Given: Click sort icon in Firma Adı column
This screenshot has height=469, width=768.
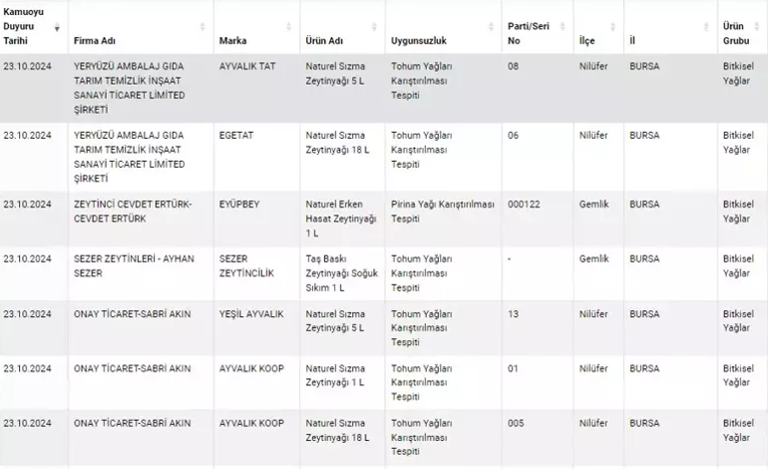Looking at the screenshot, I should [x=202, y=27].
